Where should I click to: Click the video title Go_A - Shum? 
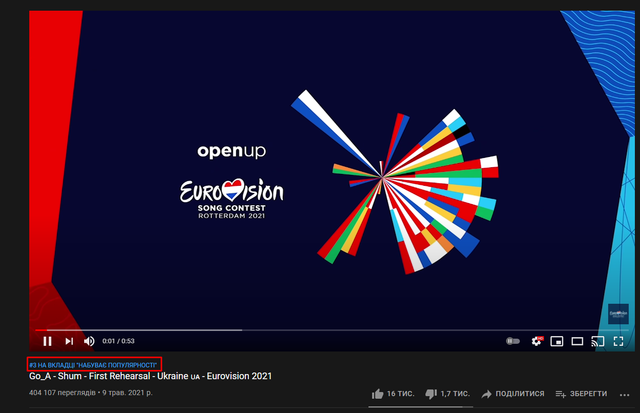[150, 376]
